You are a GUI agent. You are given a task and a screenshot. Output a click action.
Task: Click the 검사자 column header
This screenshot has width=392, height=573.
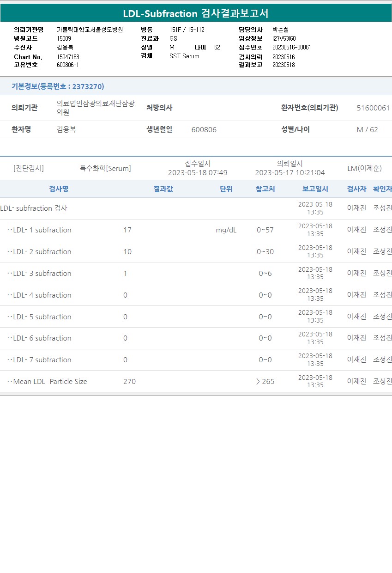(356, 189)
